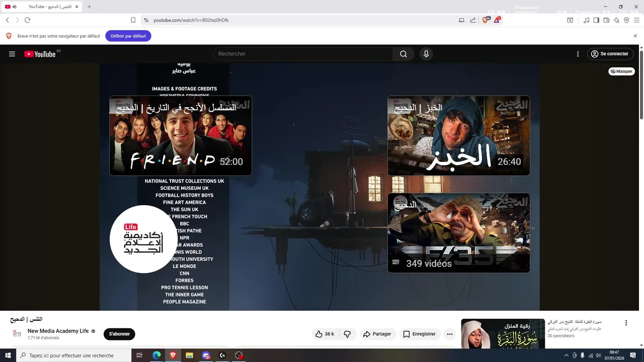Open the Friends series end-screen video

pos(181,136)
